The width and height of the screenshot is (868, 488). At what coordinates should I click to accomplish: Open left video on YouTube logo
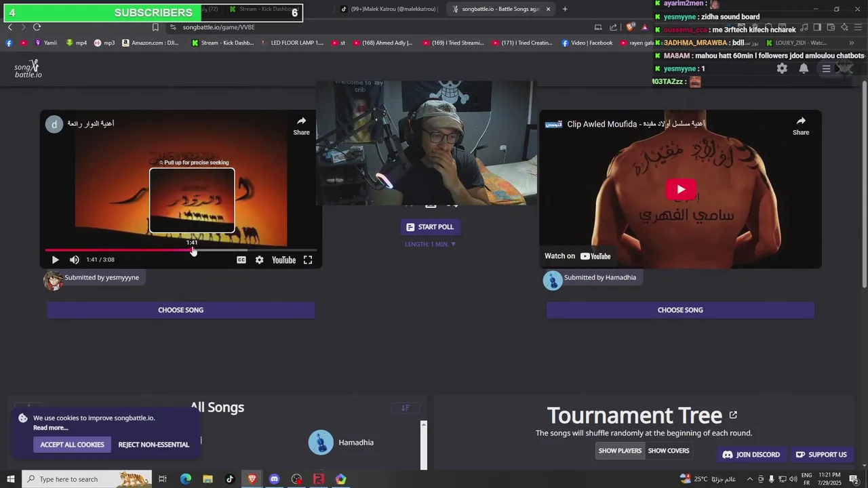click(283, 260)
